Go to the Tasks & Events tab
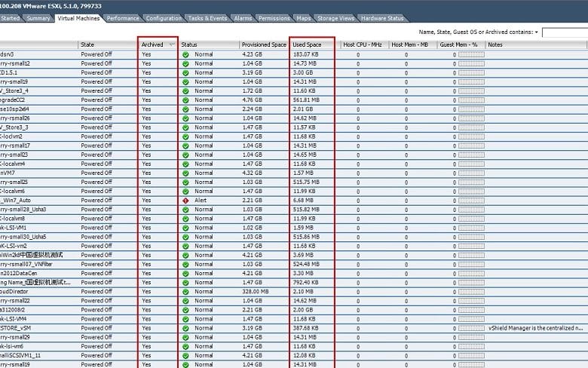Viewport: 588px width, 368px height. coord(207,18)
